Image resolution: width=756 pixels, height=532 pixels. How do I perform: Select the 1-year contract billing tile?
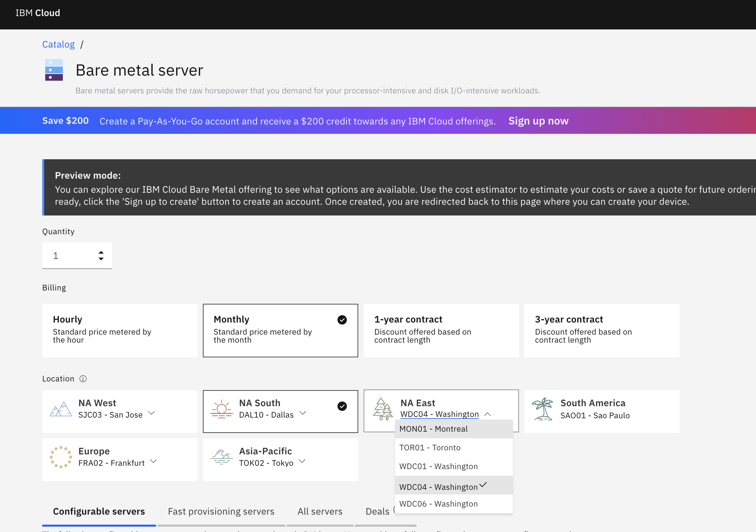click(x=441, y=330)
